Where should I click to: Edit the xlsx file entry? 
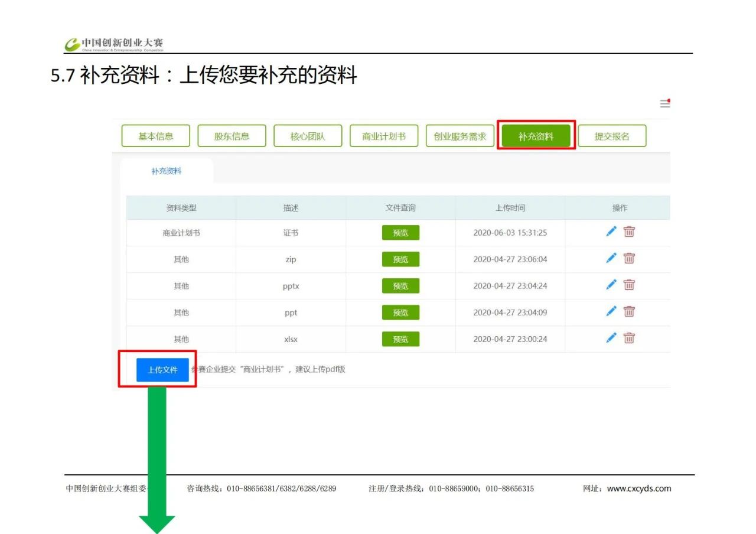click(x=611, y=338)
